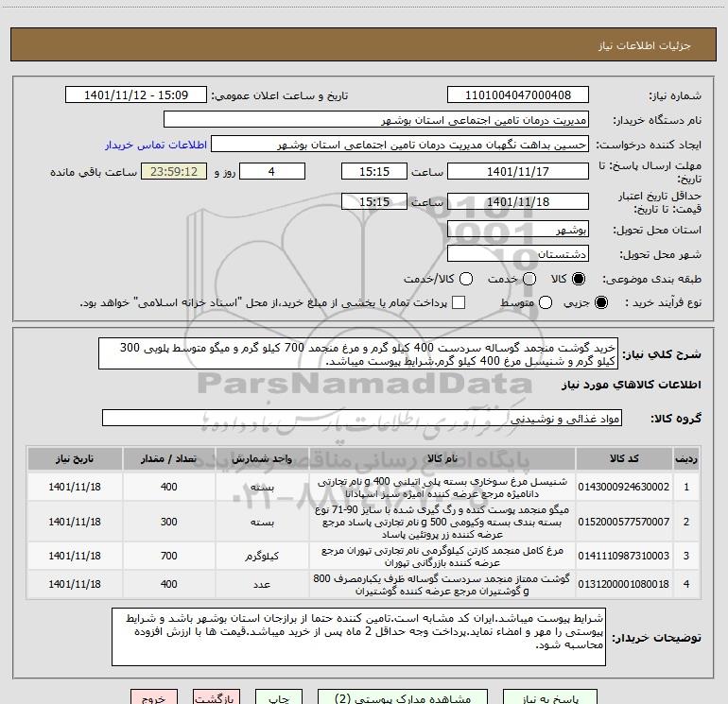728x704 pixels.
Task: Click the تاریخ نیاز column header
Action: tap(75, 458)
